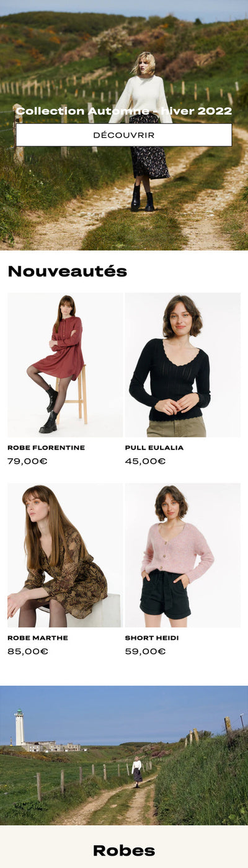
Task: Click the ROBE FLORENTINE product name
Action: (46, 448)
